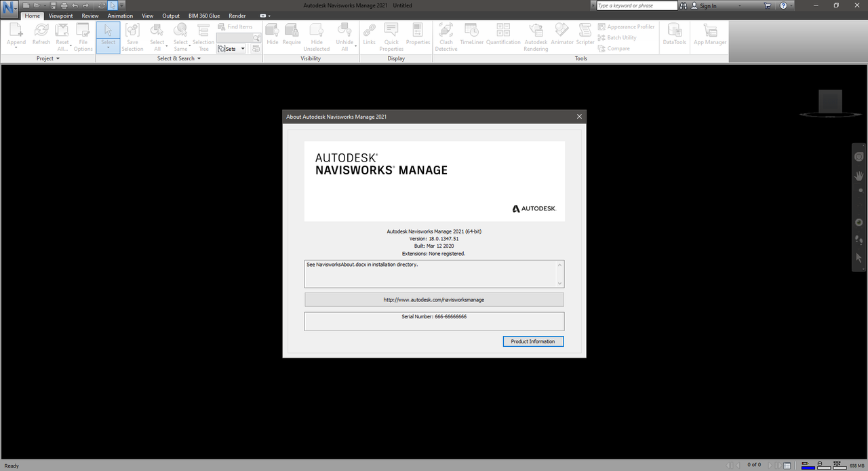Click the Help question mark icon
868x471 pixels.
tap(783, 5)
